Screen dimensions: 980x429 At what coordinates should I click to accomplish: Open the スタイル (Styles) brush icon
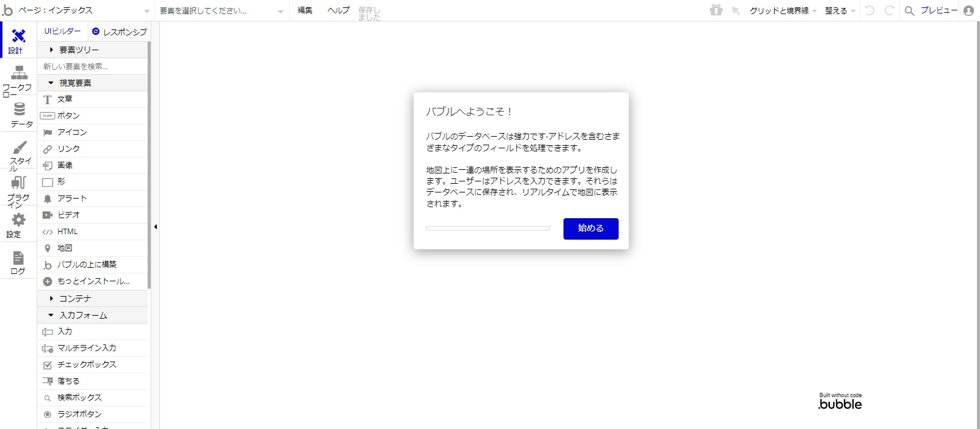click(20, 148)
